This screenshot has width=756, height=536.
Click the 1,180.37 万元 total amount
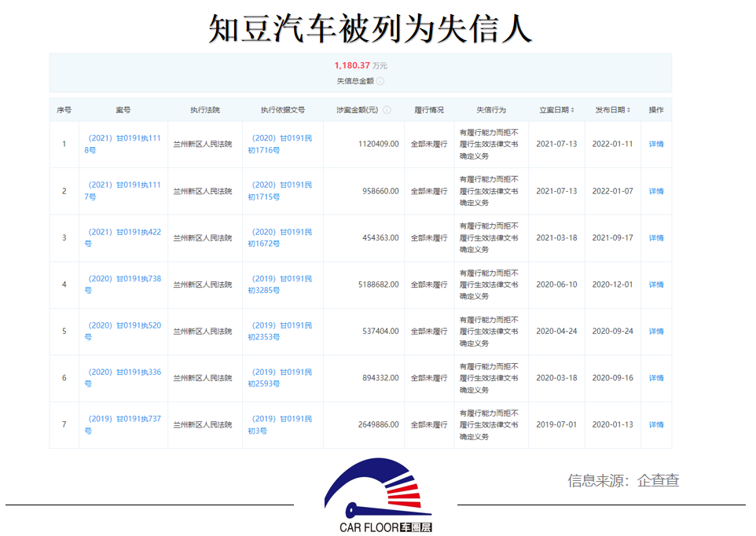pos(360,66)
